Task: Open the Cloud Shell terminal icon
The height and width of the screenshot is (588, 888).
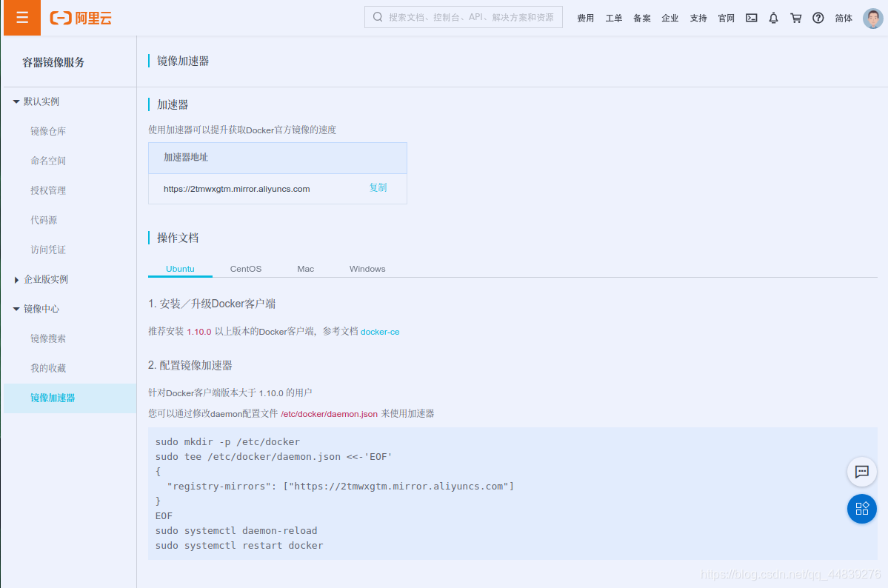Action: pyautogui.click(x=752, y=18)
